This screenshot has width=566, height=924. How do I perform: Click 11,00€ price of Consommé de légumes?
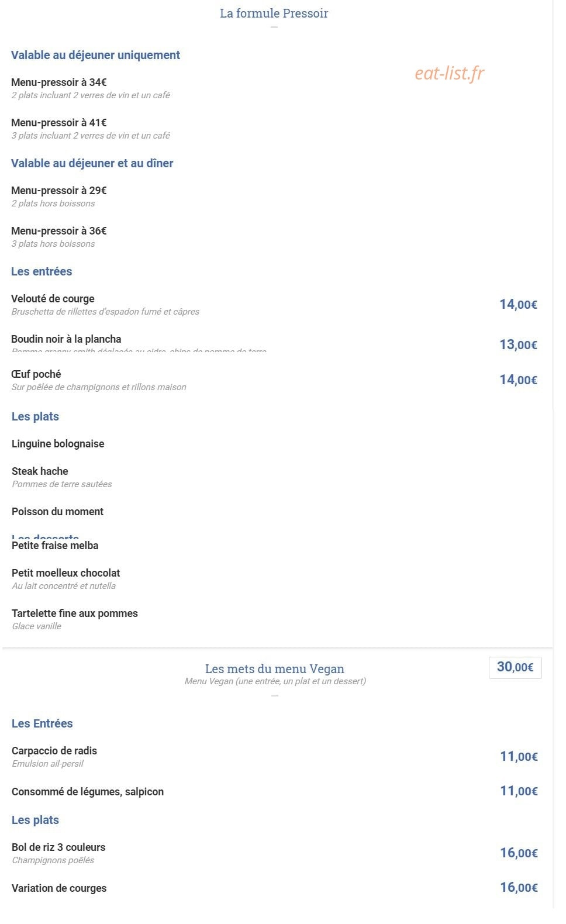(519, 791)
